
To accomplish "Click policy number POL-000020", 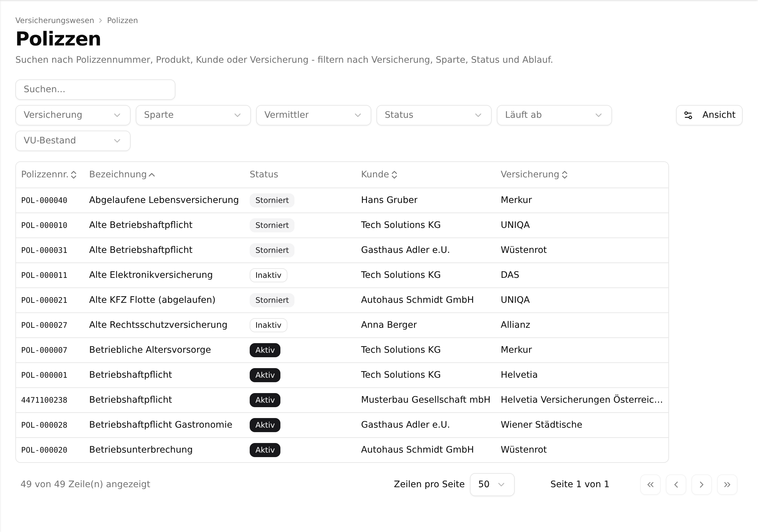I will (x=44, y=450).
